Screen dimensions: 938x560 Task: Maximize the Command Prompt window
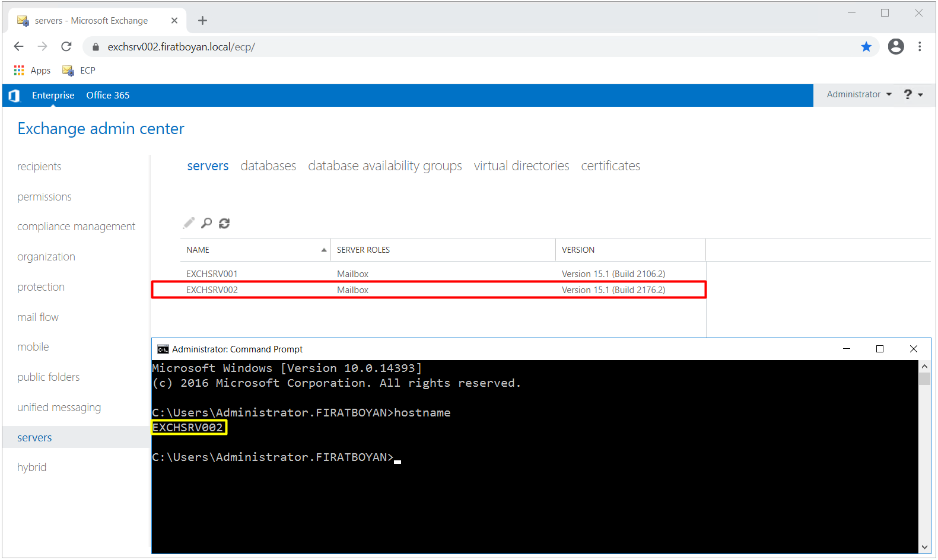pos(880,349)
